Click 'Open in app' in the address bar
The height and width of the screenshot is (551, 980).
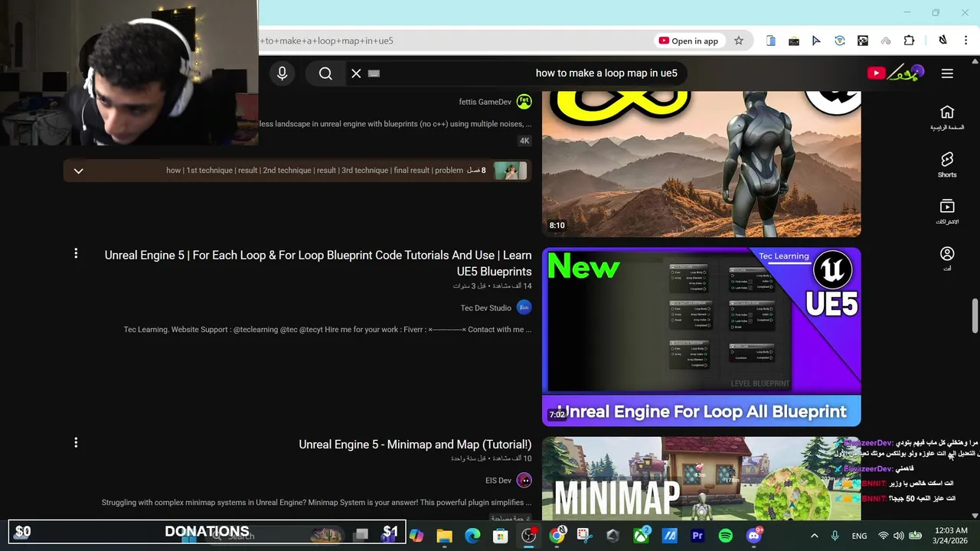(x=688, y=41)
